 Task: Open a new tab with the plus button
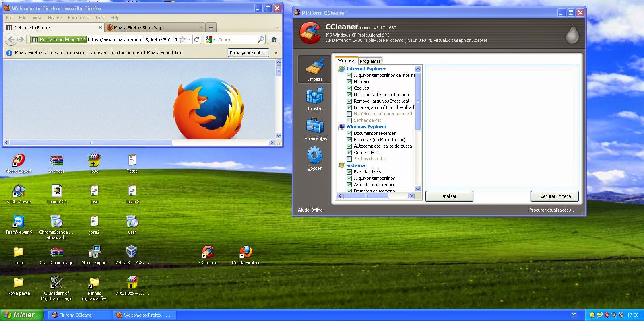[211, 27]
